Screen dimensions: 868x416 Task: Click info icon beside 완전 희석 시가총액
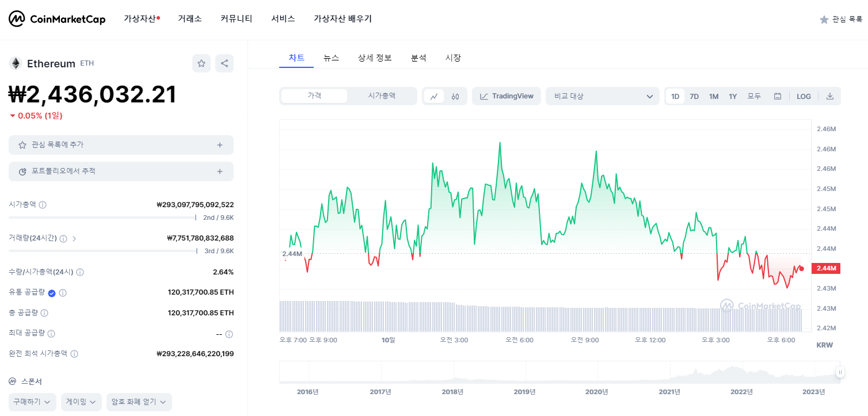click(74, 354)
